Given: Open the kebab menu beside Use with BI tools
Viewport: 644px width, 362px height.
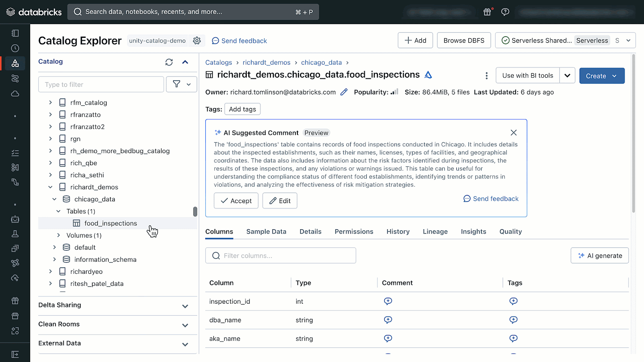Looking at the screenshot, I should [486, 76].
